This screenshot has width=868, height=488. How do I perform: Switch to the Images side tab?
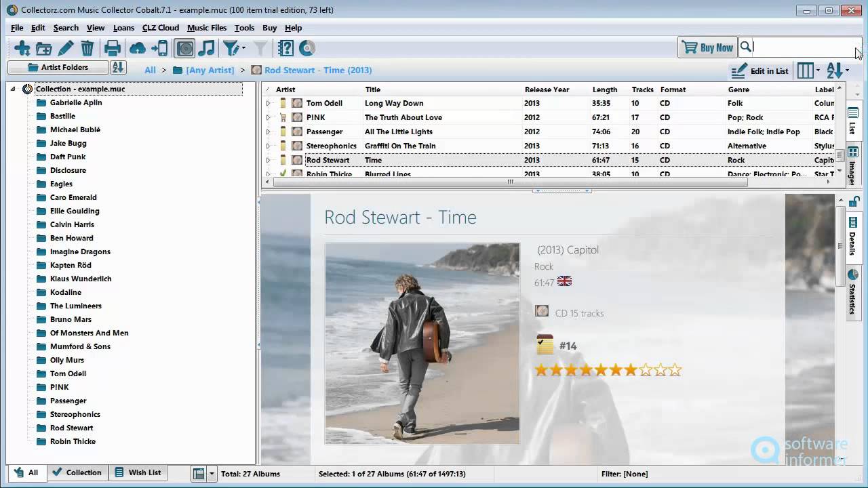click(853, 163)
